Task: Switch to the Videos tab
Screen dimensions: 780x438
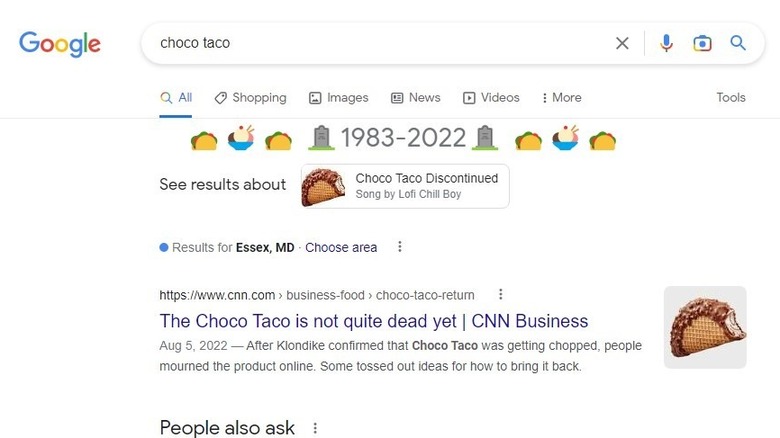Action: [x=491, y=98]
